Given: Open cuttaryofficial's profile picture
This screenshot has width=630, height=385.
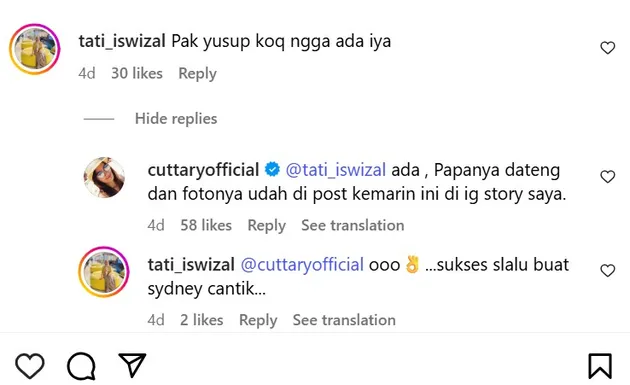Looking at the screenshot, I should click(104, 177).
